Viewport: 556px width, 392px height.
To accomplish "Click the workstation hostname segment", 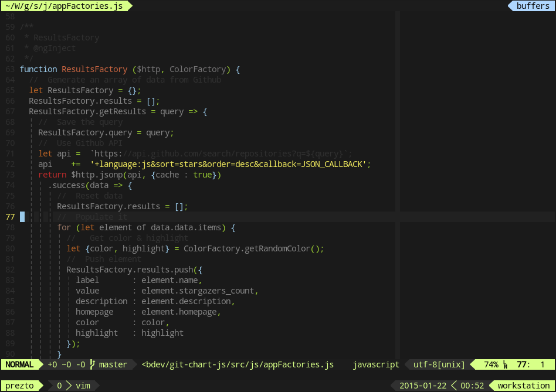I will coord(524,386).
